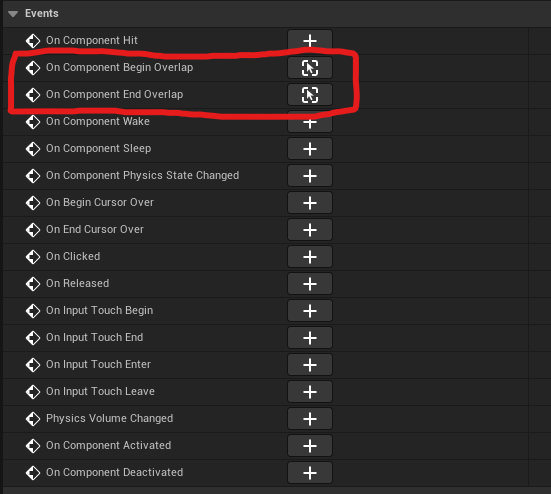Image resolution: width=551 pixels, height=494 pixels.
Task: Add the On Component Deactivated event
Action: (x=310, y=473)
